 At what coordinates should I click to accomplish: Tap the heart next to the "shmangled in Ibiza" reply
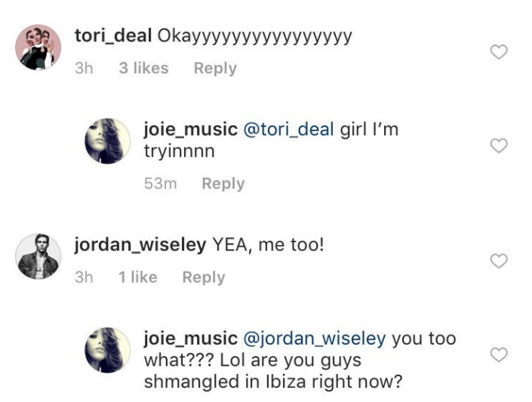499,354
